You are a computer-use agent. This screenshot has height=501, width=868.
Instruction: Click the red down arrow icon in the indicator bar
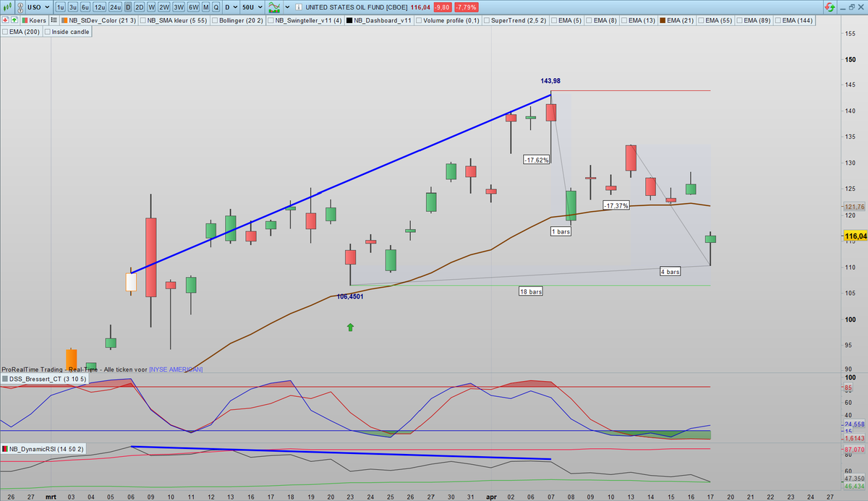(x=5, y=20)
